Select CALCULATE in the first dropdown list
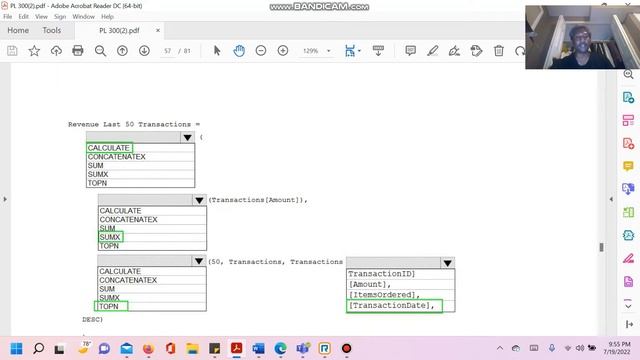Image resolution: width=640 pixels, height=360 pixels. pyautogui.click(x=109, y=148)
